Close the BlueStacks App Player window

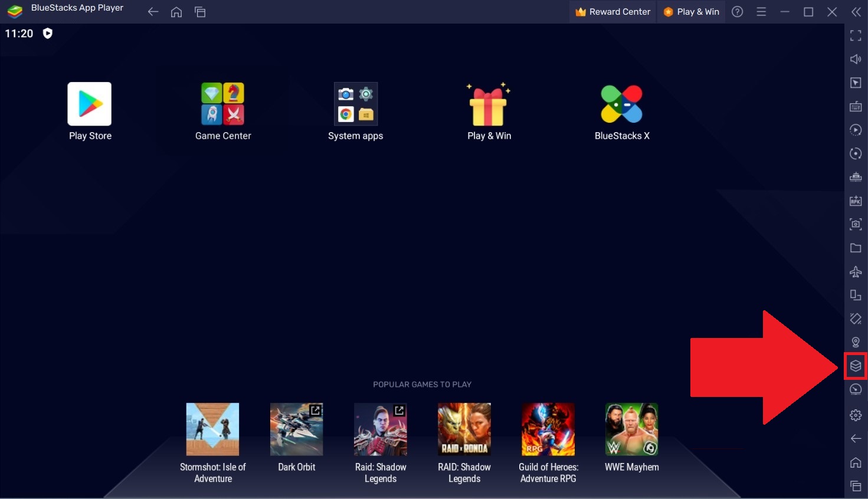click(832, 12)
